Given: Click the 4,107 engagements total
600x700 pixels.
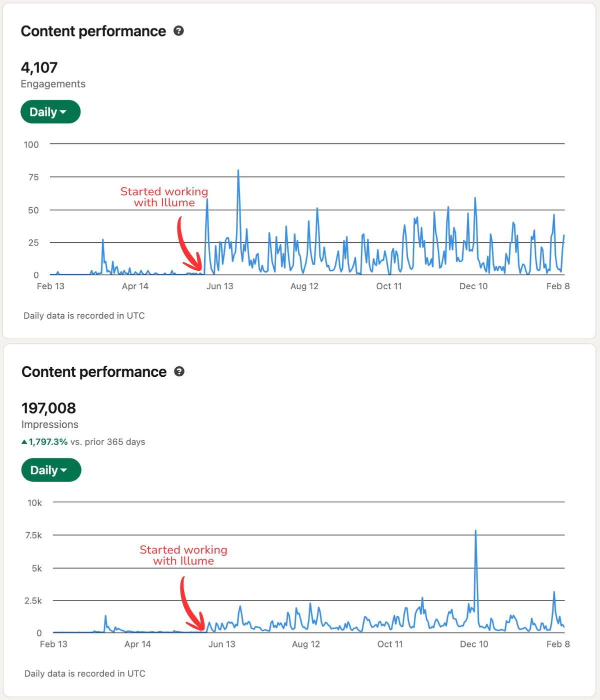Looking at the screenshot, I should click(39, 67).
